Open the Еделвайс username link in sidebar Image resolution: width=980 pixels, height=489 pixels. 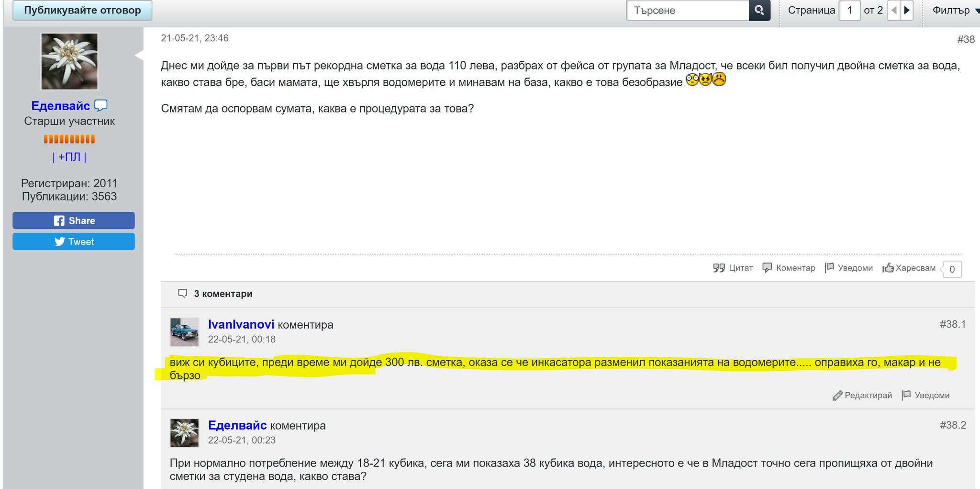pyautogui.click(x=61, y=106)
